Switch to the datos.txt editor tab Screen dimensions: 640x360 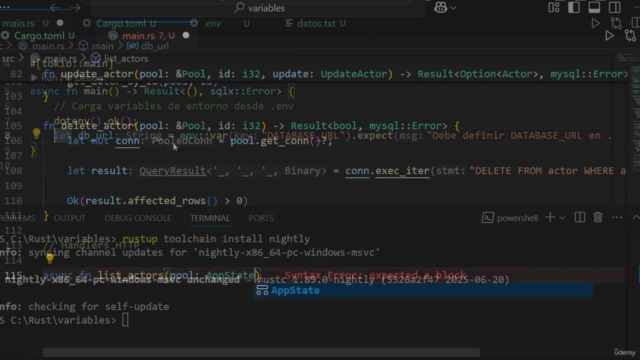(316, 24)
